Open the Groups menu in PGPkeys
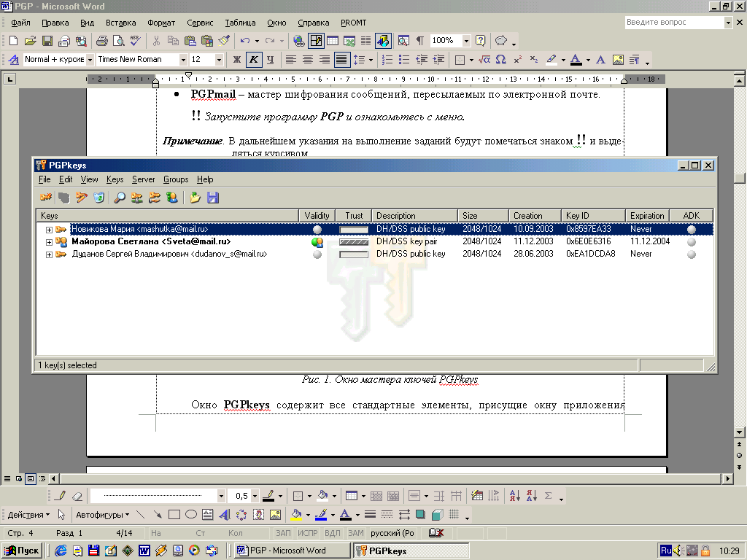 pyautogui.click(x=176, y=179)
